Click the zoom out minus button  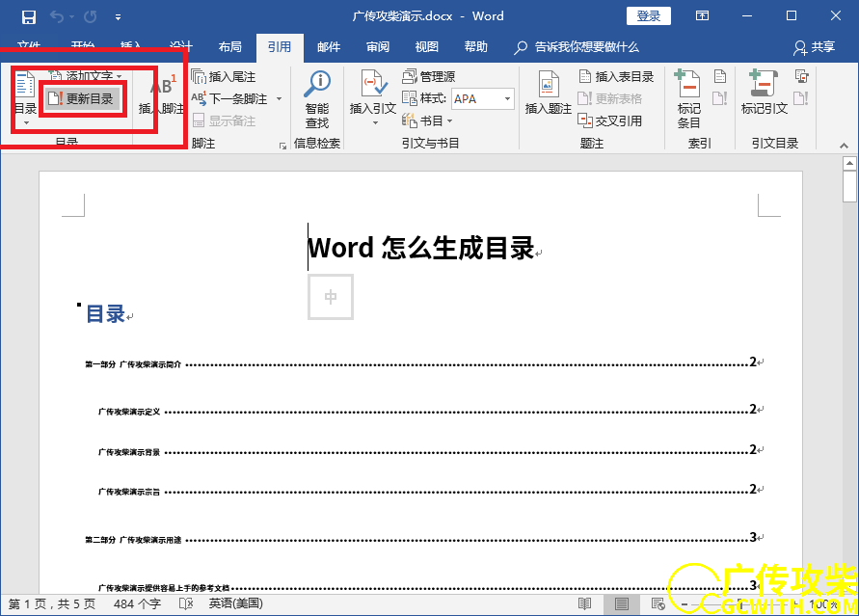tap(685, 604)
